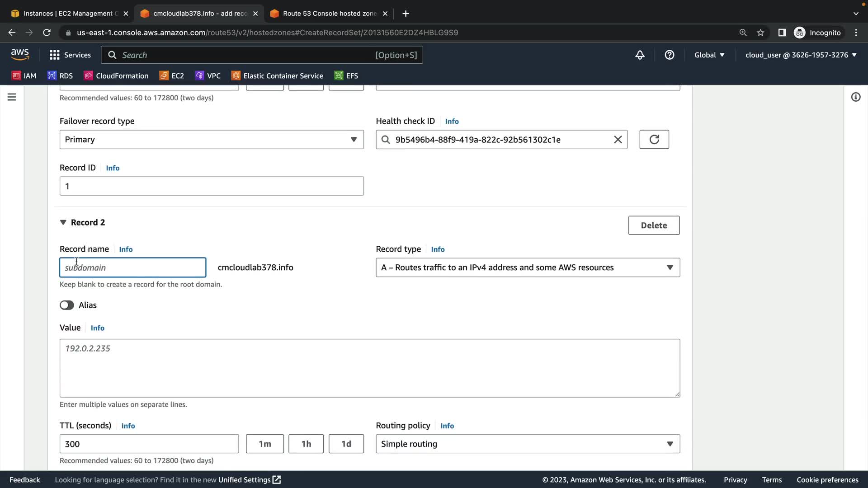Click the notifications bell icon

(640, 55)
